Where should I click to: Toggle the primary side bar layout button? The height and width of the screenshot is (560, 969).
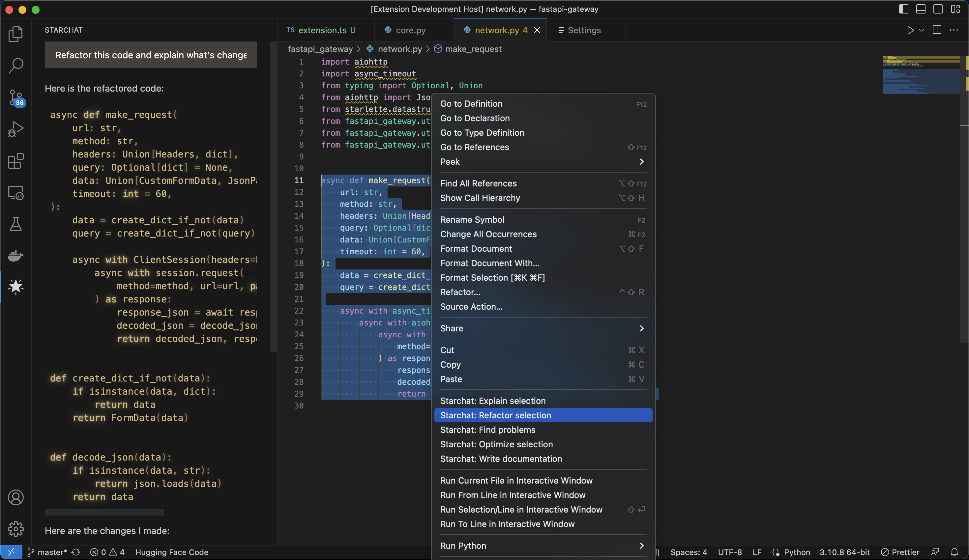point(903,9)
